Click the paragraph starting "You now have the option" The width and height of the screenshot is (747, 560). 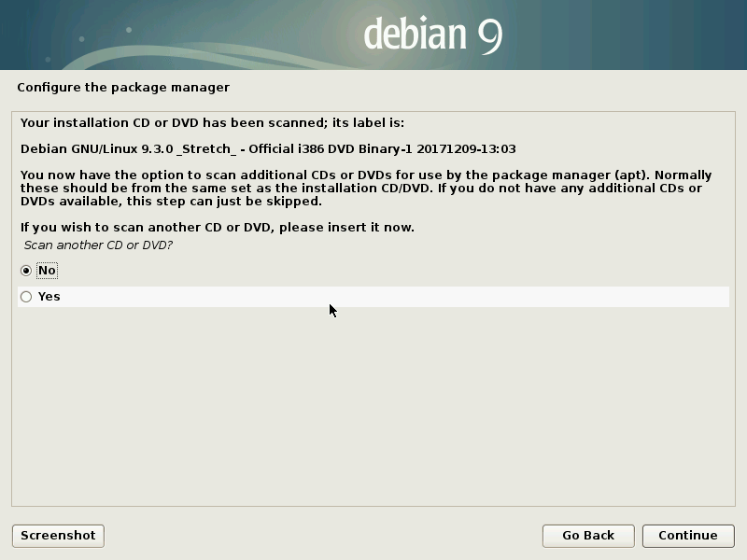[x=364, y=189]
